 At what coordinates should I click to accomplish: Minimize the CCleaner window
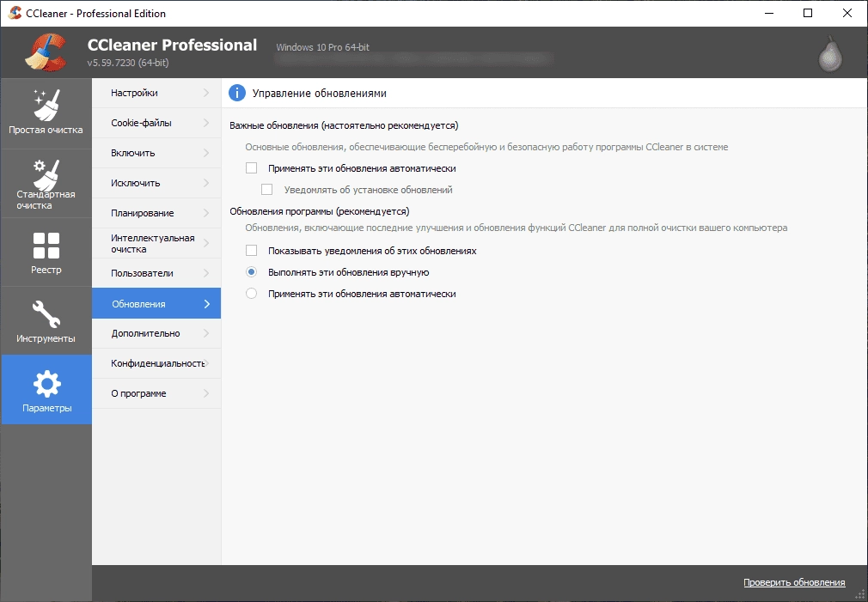[x=769, y=13]
